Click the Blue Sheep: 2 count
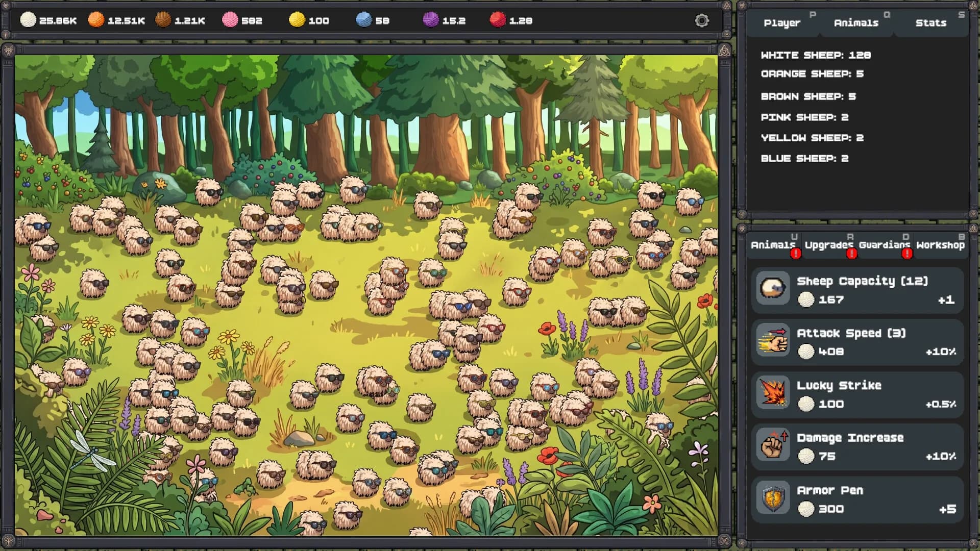The width and height of the screenshot is (980, 551). [804, 159]
